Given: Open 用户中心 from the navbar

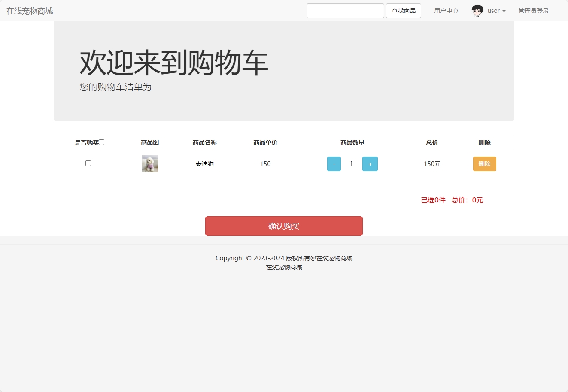Looking at the screenshot, I should [446, 11].
